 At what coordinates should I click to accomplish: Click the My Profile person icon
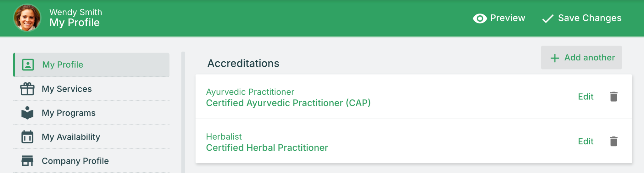28,65
